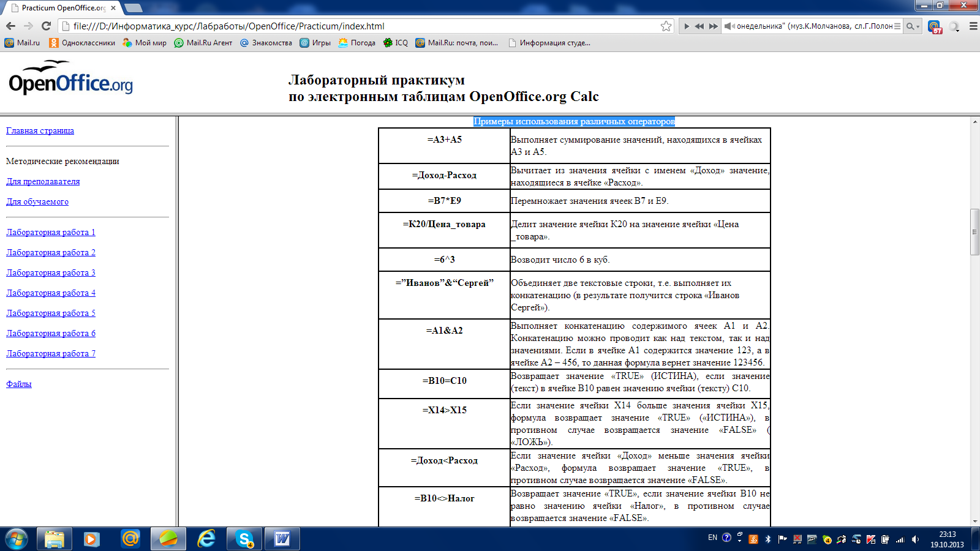Screen dimensions: 980x551
Task: Open the Файлы link
Action: coord(19,384)
